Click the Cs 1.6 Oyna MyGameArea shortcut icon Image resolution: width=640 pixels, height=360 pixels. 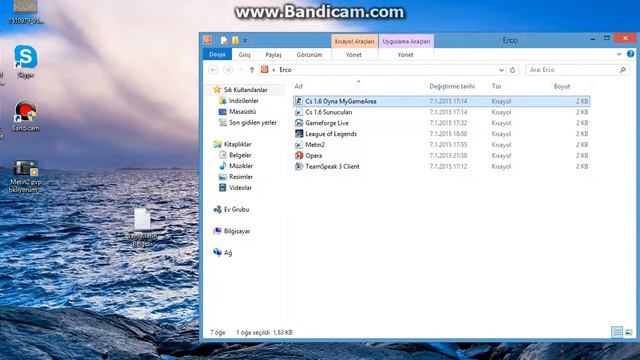299,101
